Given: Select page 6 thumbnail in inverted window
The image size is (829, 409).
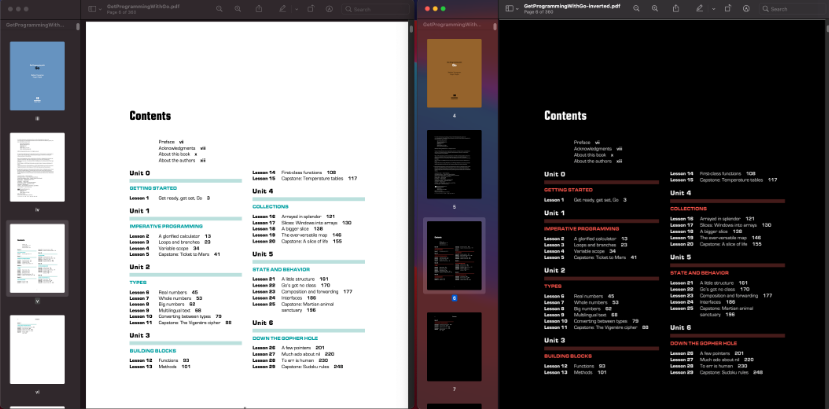Looking at the screenshot, I should pos(454,255).
